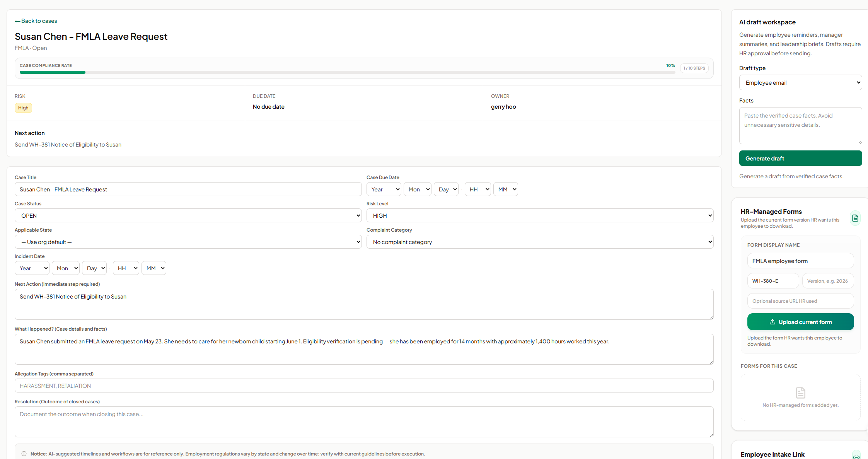The image size is (868, 459).
Task: Edit the WH-380-E form code field
Action: click(x=773, y=281)
